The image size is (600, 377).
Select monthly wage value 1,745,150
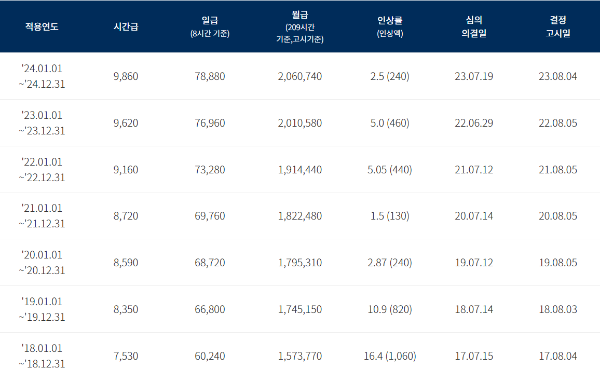pos(300,309)
